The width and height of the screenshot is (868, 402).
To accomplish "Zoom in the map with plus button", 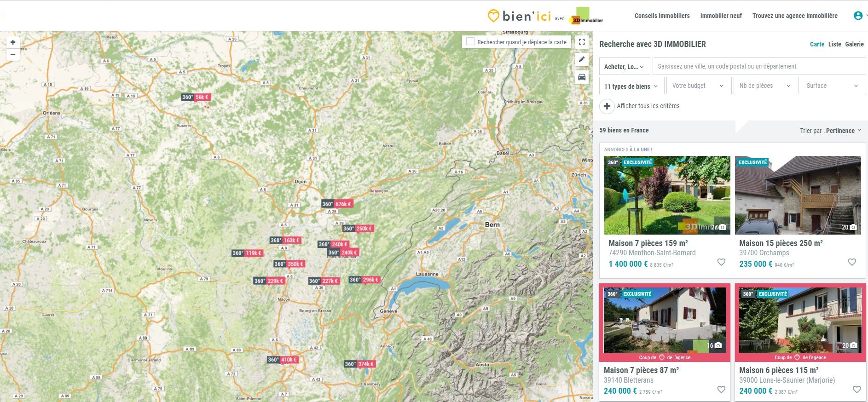I will 13,42.
